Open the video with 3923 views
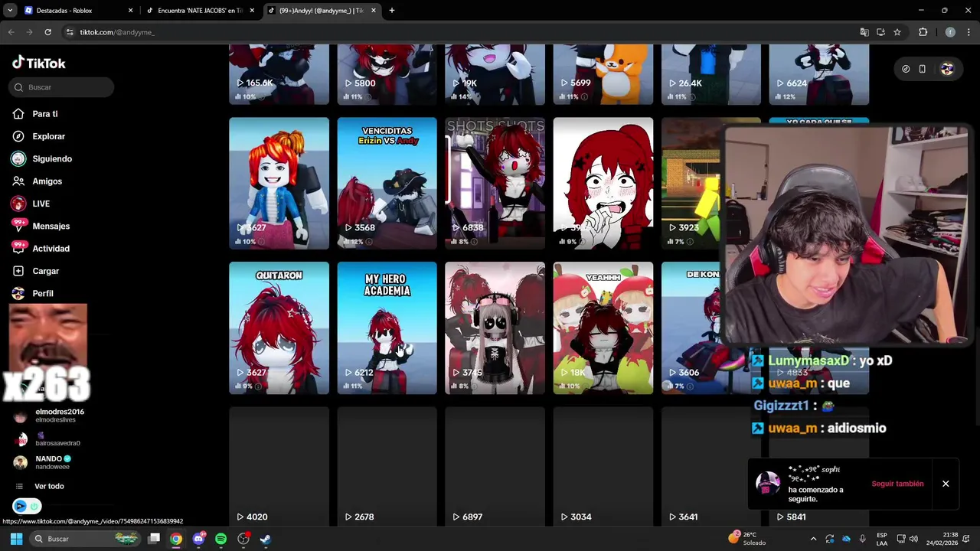This screenshot has height=551, width=980. click(691, 184)
